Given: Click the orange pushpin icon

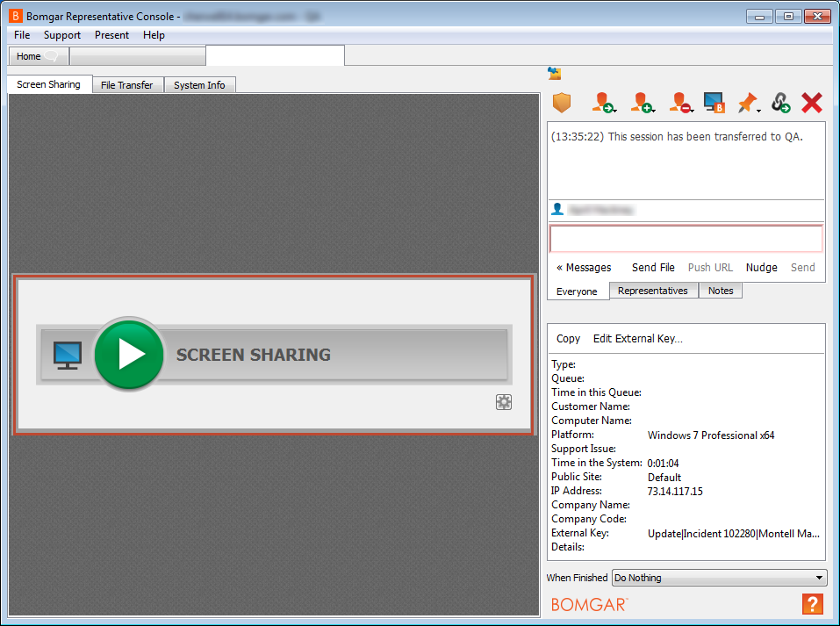Looking at the screenshot, I should click(x=747, y=104).
